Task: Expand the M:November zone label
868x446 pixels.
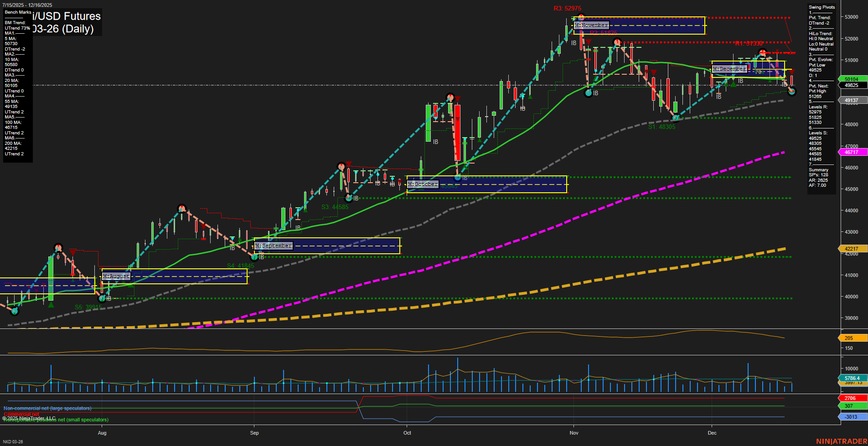Action: pyautogui.click(x=592, y=25)
